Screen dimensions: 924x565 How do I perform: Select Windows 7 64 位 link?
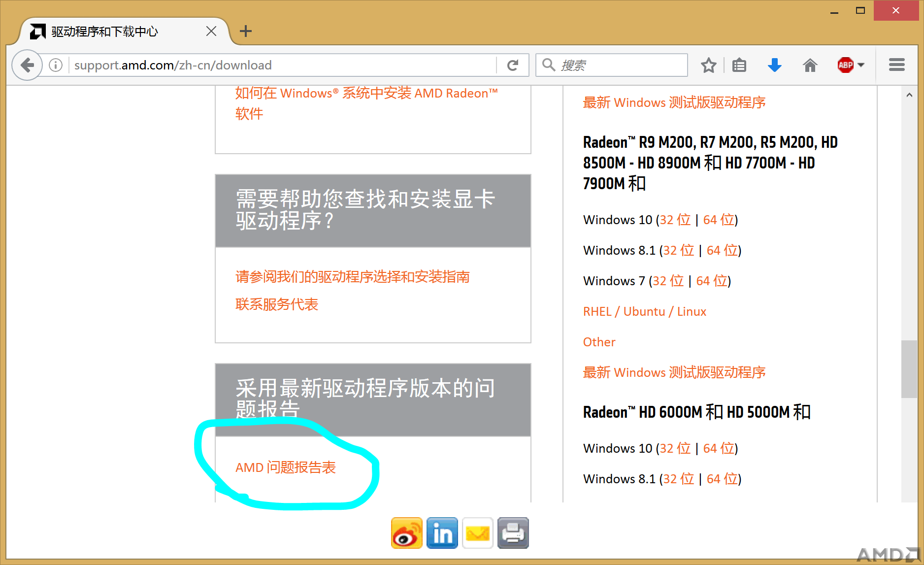712,281
